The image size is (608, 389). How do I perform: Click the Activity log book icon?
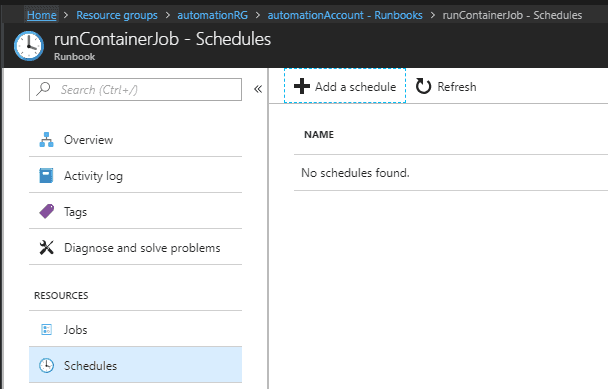coord(46,175)
